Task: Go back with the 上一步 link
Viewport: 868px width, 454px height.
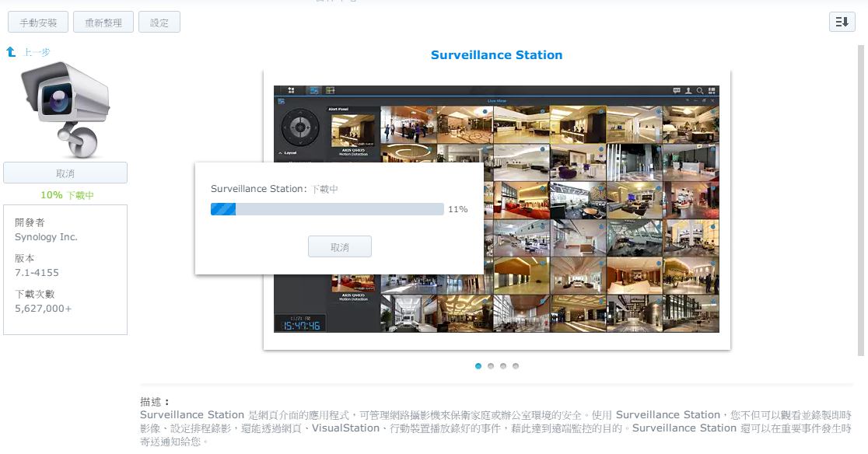Action: click(37, 52)
